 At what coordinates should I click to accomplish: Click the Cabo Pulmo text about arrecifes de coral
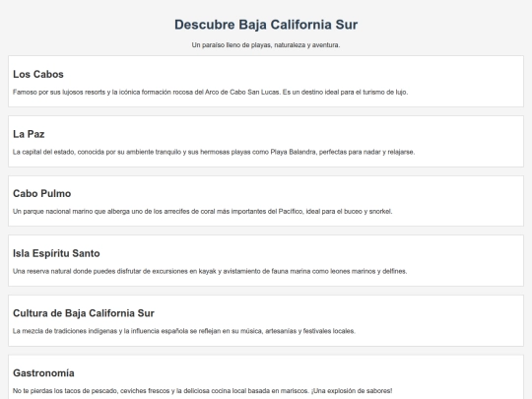point(203,212)
